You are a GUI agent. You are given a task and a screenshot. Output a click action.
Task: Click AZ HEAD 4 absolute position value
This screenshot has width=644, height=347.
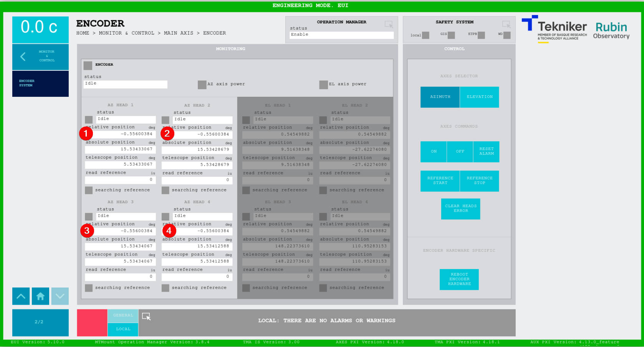197,246
